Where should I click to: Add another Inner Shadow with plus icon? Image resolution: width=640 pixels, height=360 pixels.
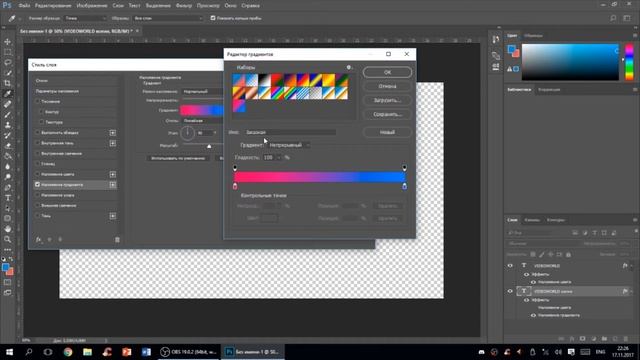click(113, 143)
